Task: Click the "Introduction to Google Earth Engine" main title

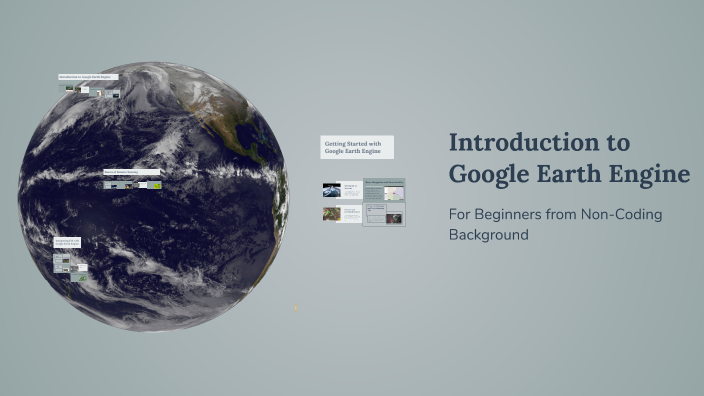Action: coord(569,158)
